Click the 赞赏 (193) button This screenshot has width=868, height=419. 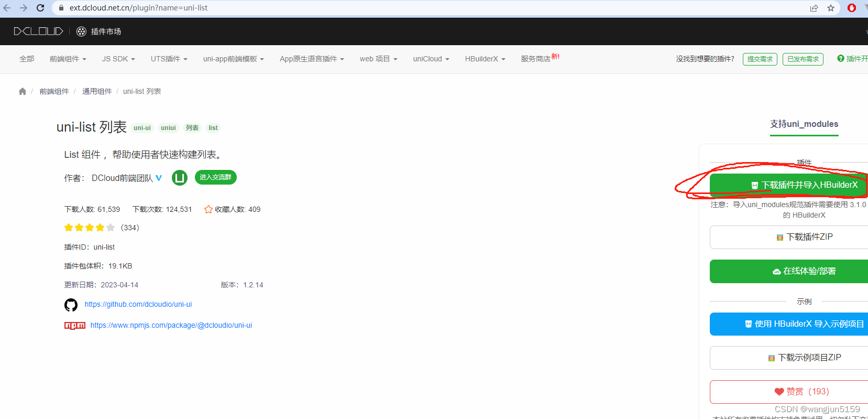pyautogui.click(x=789, y=392)
